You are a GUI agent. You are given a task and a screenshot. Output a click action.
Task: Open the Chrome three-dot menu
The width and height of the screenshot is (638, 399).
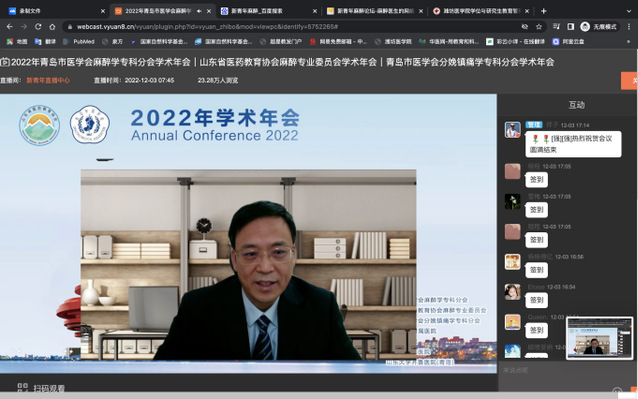[629, 26]
